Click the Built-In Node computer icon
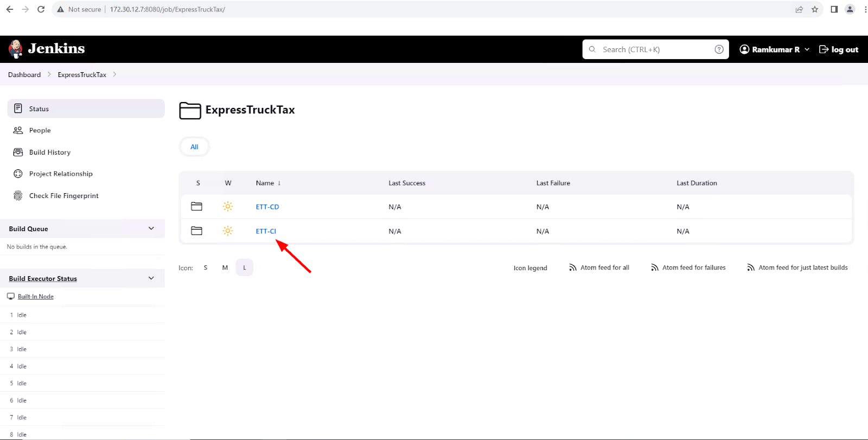This screenshot has width=868, height=440. [x=11, y=296]
